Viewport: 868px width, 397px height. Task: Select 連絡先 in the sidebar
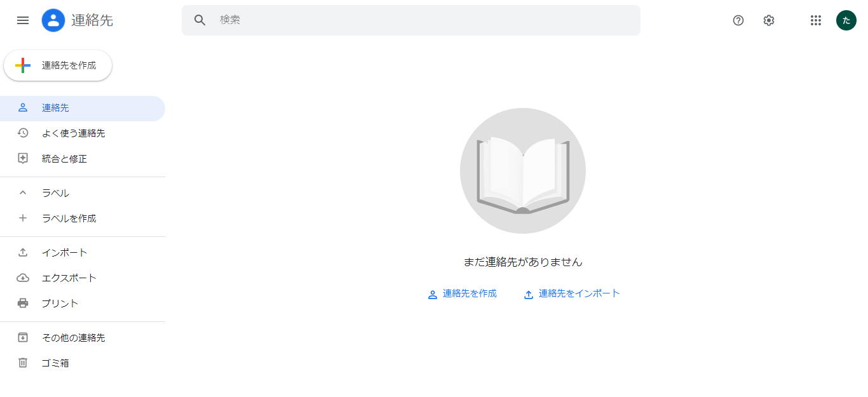click(x=83, y=108)
